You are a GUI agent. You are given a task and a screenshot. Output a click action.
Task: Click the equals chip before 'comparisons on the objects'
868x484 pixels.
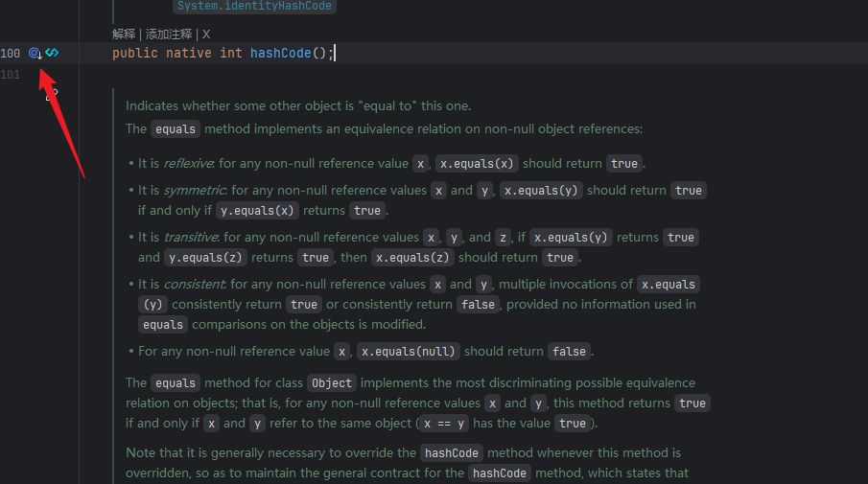pos(163,325)
